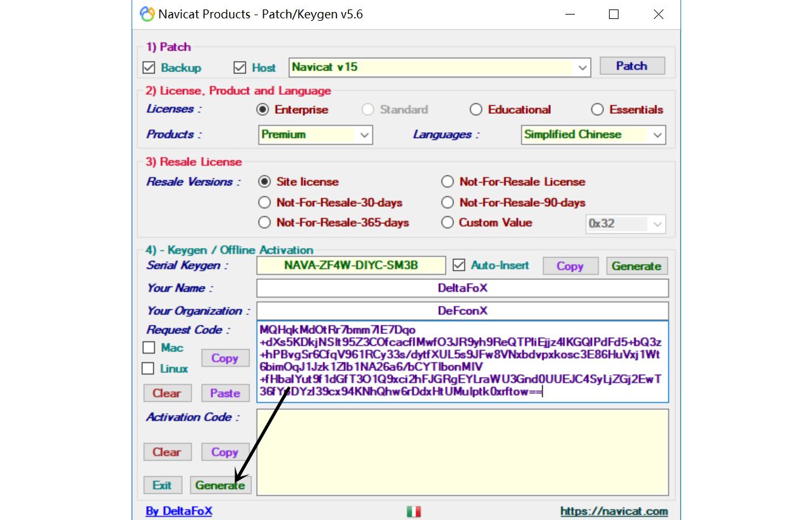Viewport: 812px width, 520px height.
Task: Copy the serial key with Copy button
Action: (570, 266)
